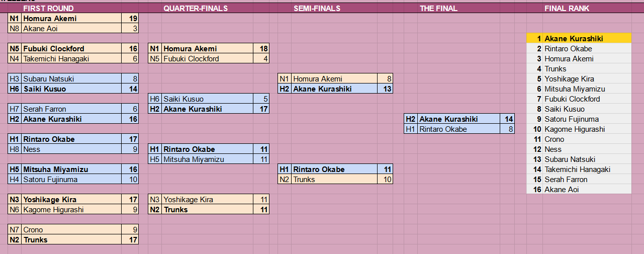
Task: Select THE FINAL header cell
Action: point(438,9)
